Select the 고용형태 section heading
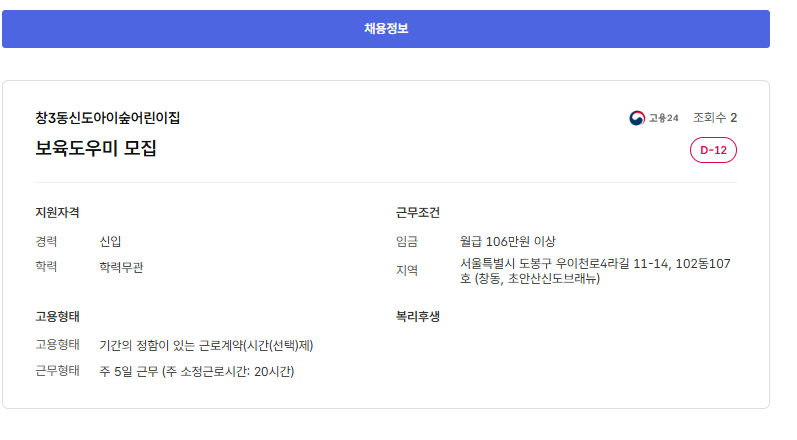Viewport: 797px width, 440px height. point(57,316)
